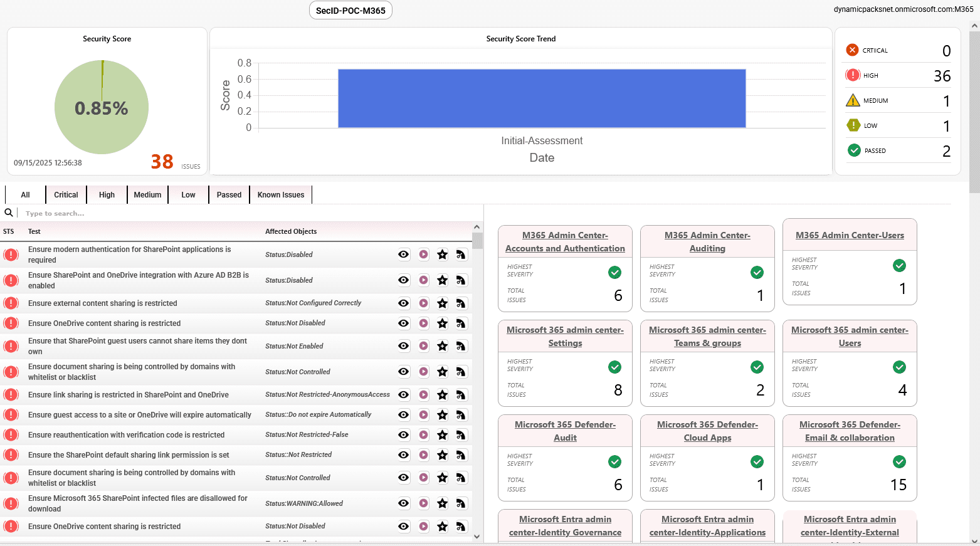This screenshot has height=546, width=980.
Task: Switch to the Critical tab
Action: pyautogui.click(x=66, y=195)
